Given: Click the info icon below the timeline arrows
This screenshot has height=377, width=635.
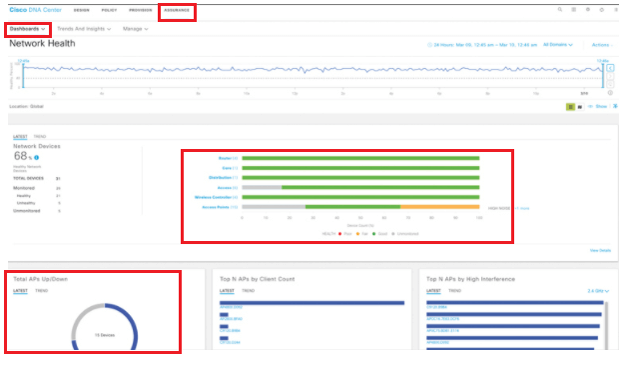Looking at the screenshot, I should pyautogui.click(x=610, y=93).
